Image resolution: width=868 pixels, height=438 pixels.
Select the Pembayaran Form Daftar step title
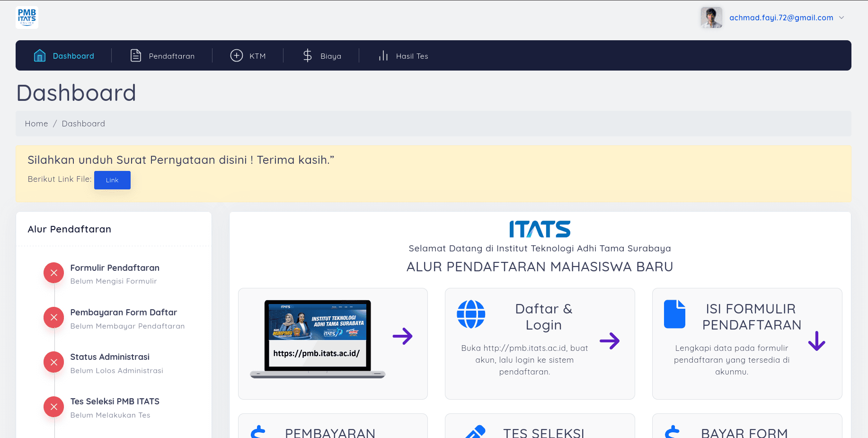point(124,313)
